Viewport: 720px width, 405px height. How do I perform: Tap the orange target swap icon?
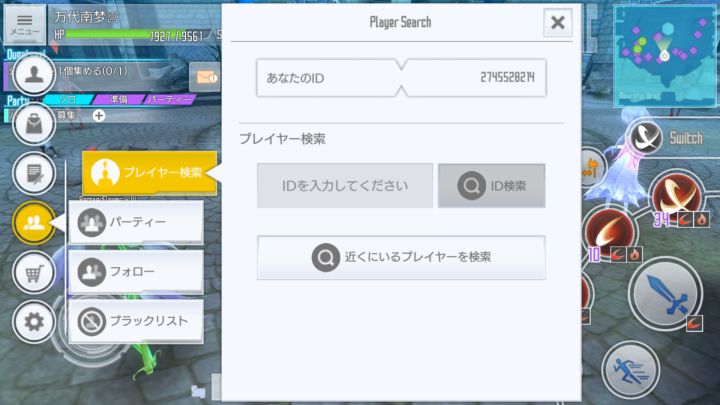591,167
